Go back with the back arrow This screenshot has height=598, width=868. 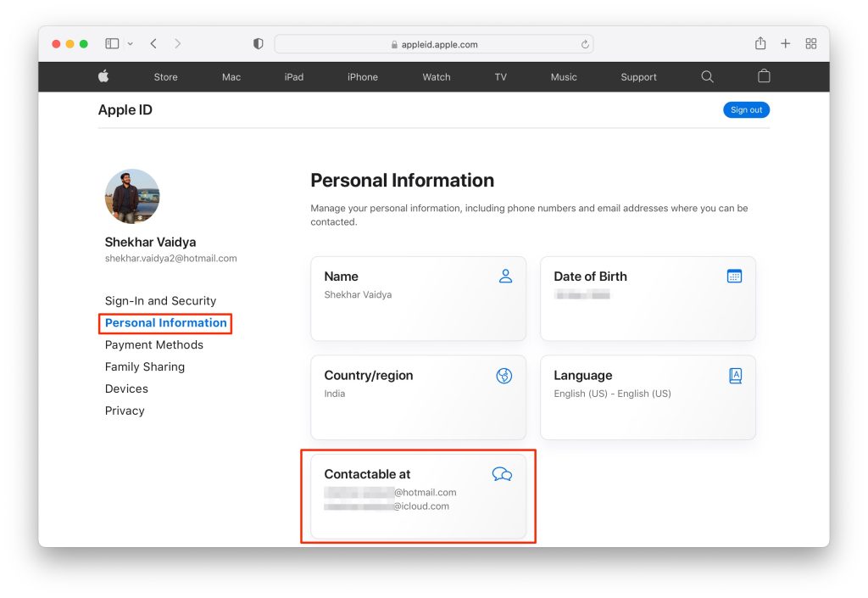click(153, 44)
